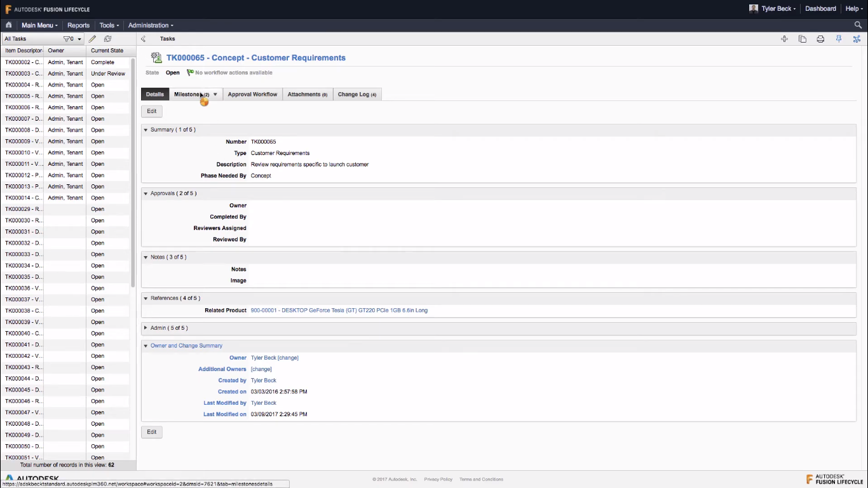Go to the Dashboard
The width and height of the screenshot is (868, 488).
[820, 9]
